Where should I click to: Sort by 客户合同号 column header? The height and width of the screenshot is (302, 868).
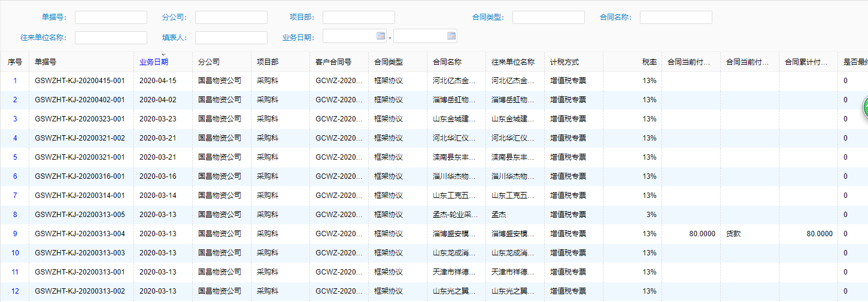[x=333, y=62]
